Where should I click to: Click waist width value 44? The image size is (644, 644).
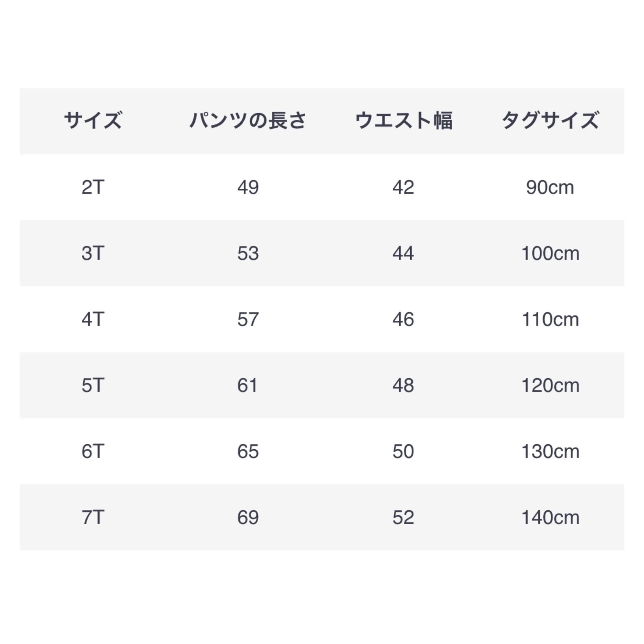pyautogui.click(x=403, y=253)
